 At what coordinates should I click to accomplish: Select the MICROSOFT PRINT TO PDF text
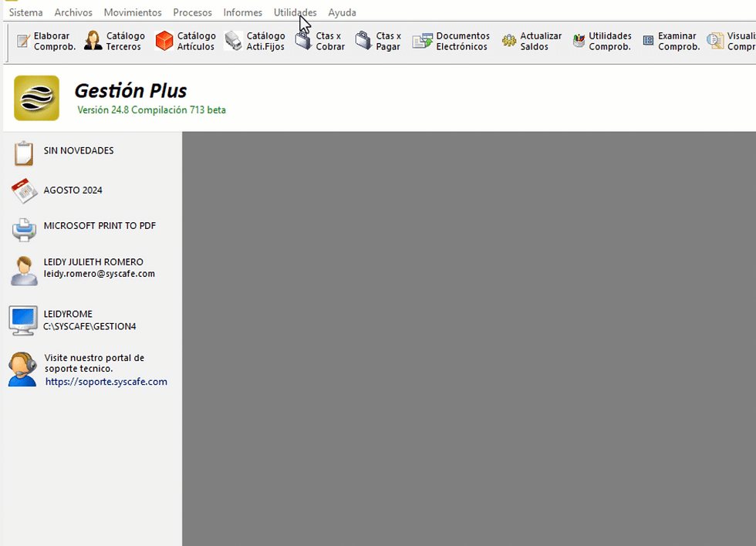click(x=100, y=226)
